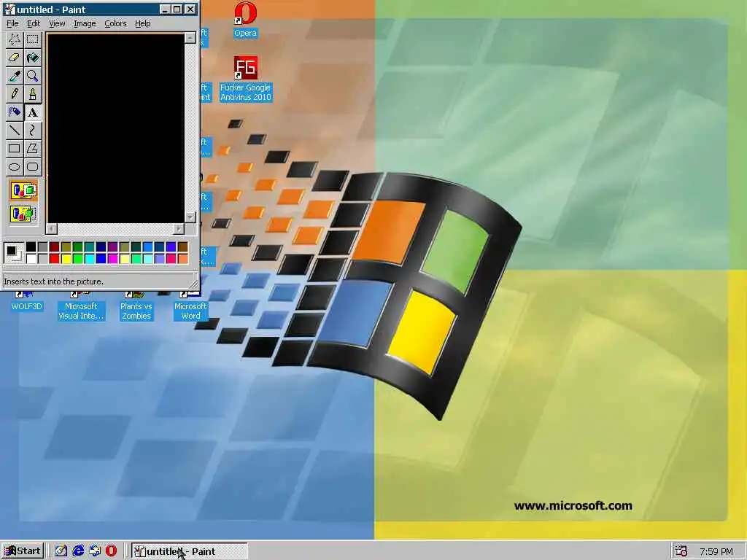
Task: Pick the white swatch in the palette
Action: point(31,259)
